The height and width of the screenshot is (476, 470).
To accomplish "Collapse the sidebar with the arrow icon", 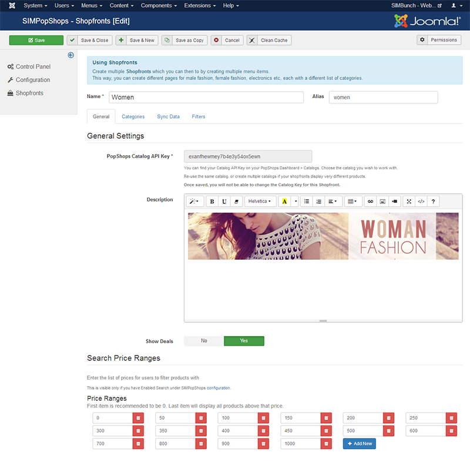I will [70, 55].
